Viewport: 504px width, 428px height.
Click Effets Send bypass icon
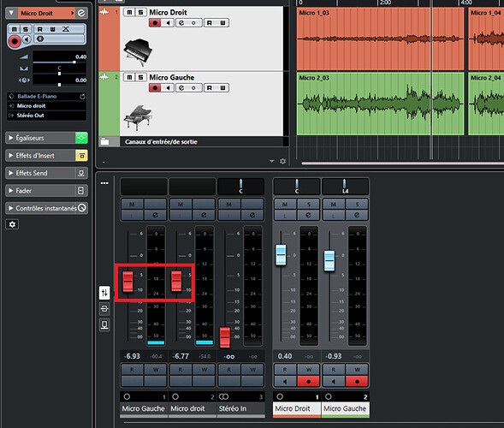(81, 173)
